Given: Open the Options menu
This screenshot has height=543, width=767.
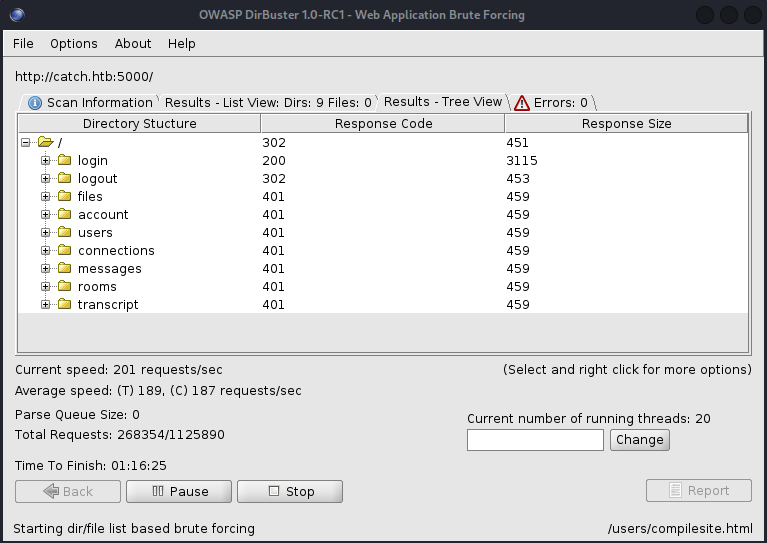Looking at the screenshot, I should click(x=74, y=44).
